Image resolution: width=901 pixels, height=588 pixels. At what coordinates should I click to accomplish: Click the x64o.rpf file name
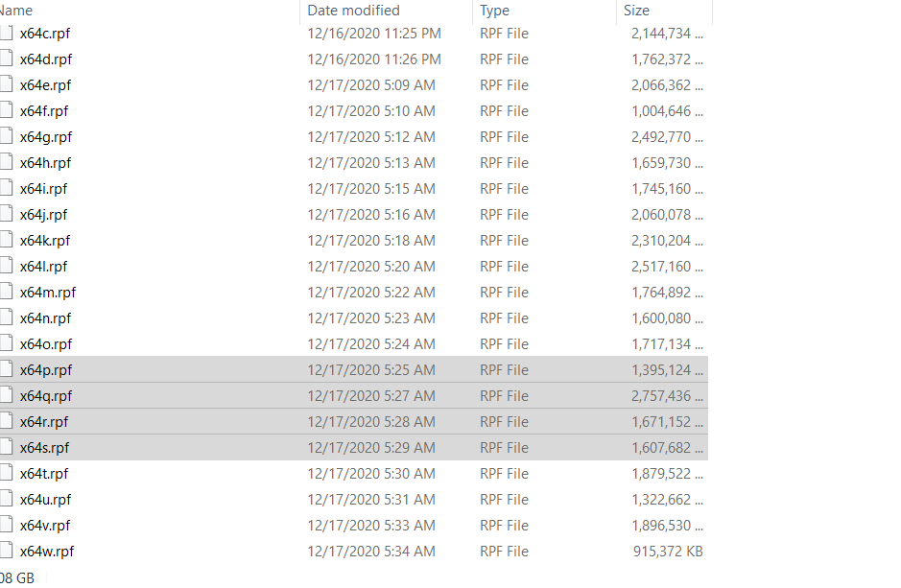[46, 344]
